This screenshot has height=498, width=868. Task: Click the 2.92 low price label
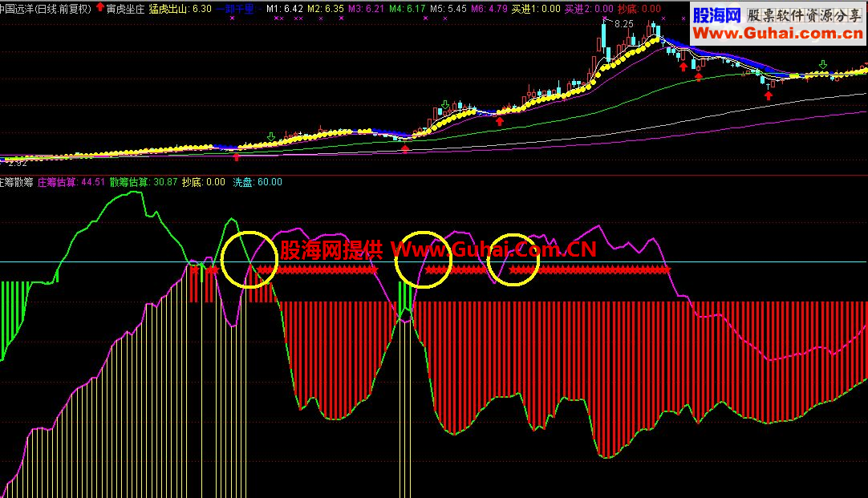(x=18, y=163)
